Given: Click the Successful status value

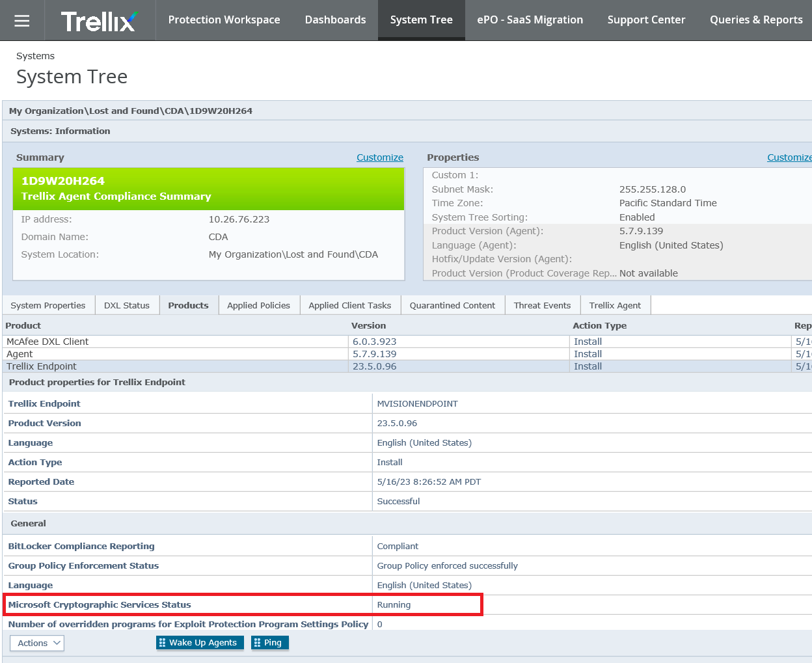Looking at the screenshot, I should tap(398, 501).
